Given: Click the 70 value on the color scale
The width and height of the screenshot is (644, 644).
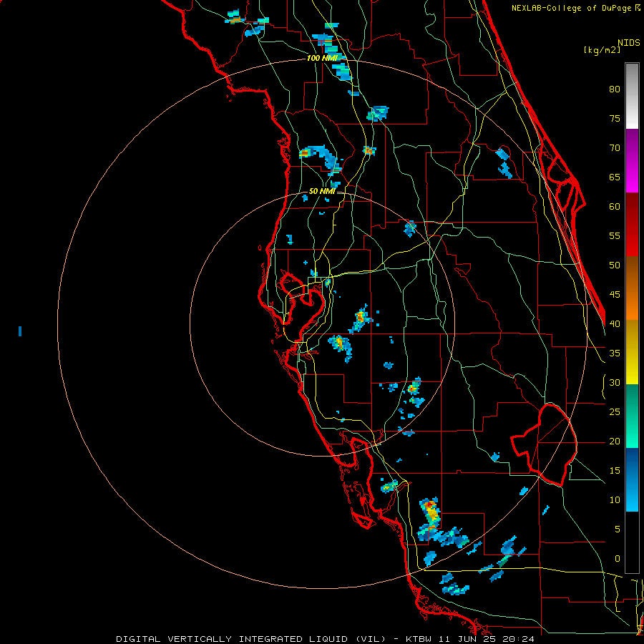Looking at the screenshot, I should 615,148.
